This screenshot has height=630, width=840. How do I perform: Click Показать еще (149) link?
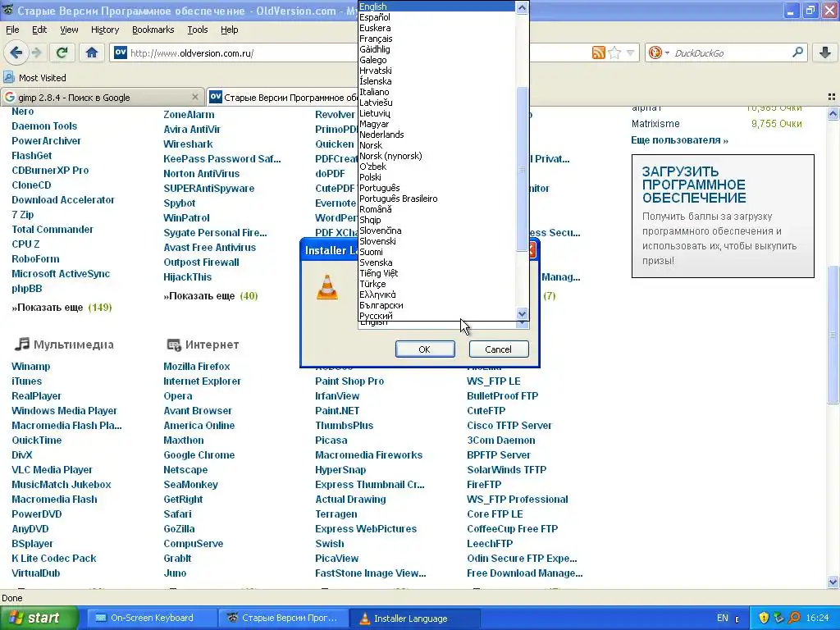click(62, 308)
